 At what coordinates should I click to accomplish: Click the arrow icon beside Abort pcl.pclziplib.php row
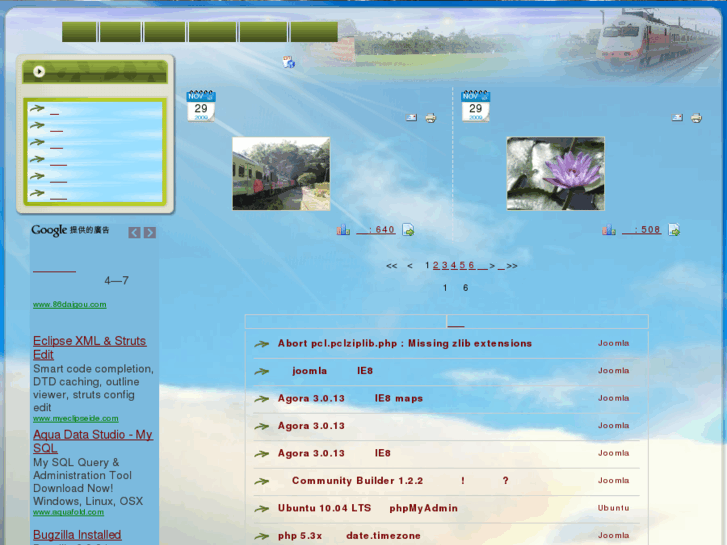tap(261, 344)
